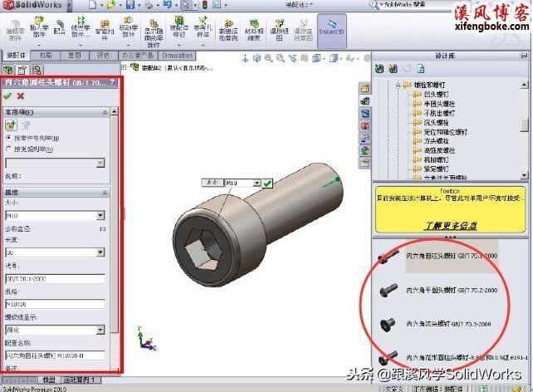Click the 智能扣件 smart fasteners tool
Screen dimensions: 533x392
click(x=105, y=30)
